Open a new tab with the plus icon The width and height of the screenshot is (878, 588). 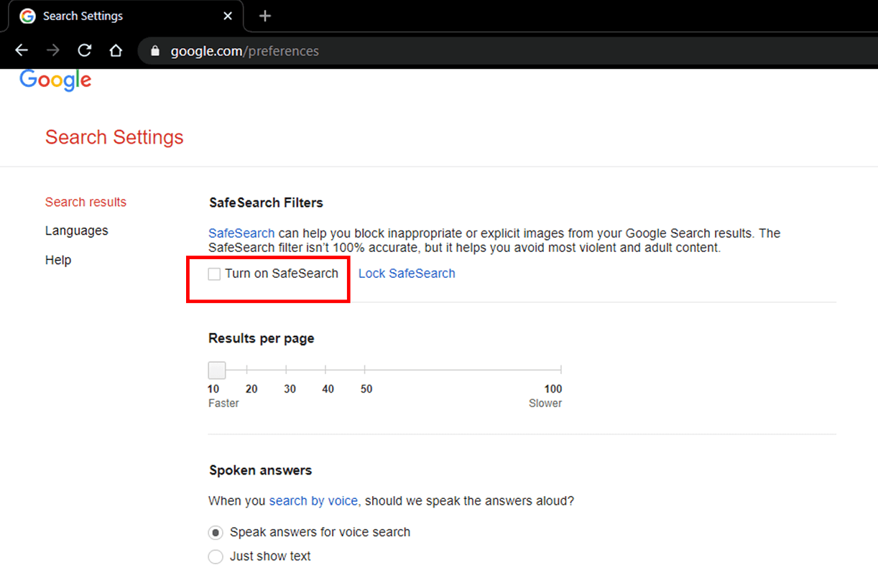coord(265,16)
